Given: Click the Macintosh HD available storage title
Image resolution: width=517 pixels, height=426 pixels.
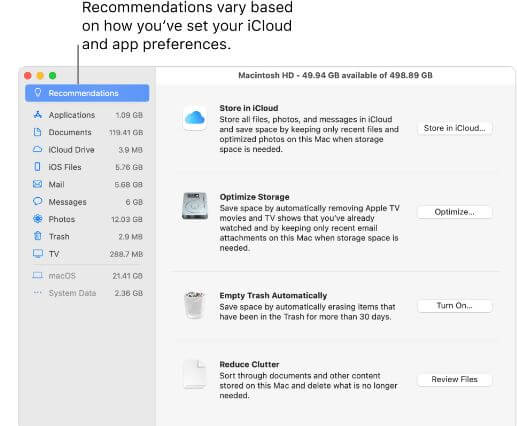Looking at the screenshot, I should [x=335, y=75].
